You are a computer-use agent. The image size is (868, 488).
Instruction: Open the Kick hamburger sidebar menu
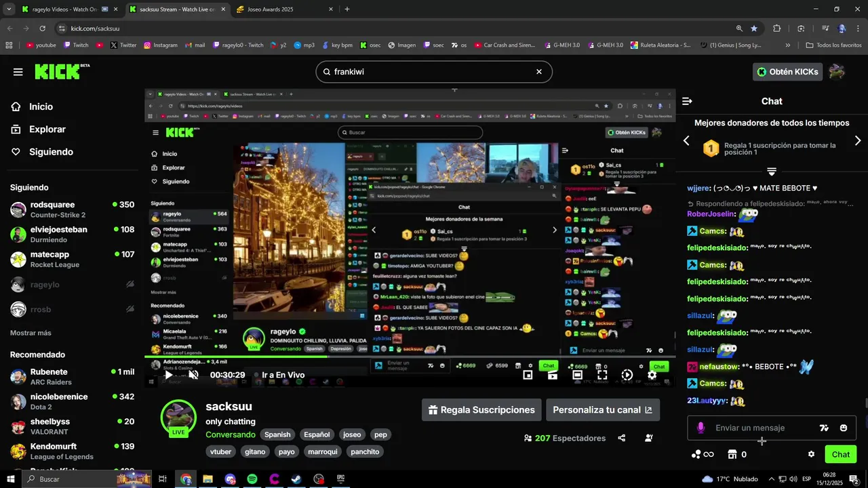[18, 72]
